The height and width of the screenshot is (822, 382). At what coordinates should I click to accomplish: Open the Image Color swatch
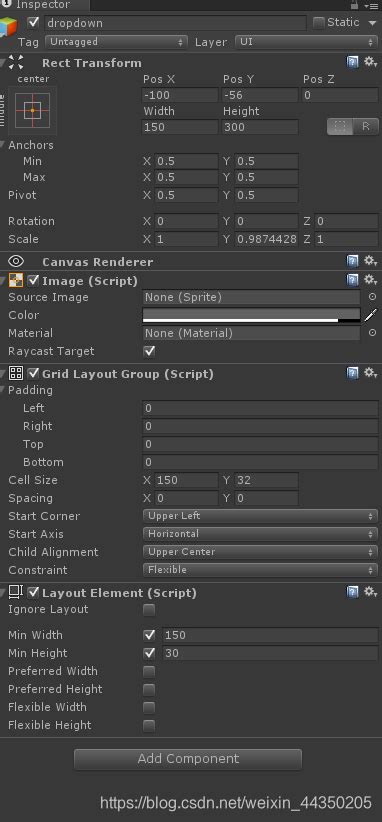252,315
